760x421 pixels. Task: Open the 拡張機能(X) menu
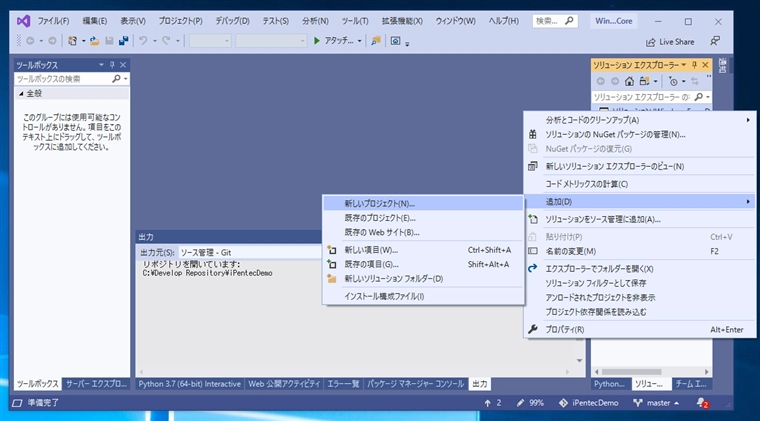pos(402,21)
